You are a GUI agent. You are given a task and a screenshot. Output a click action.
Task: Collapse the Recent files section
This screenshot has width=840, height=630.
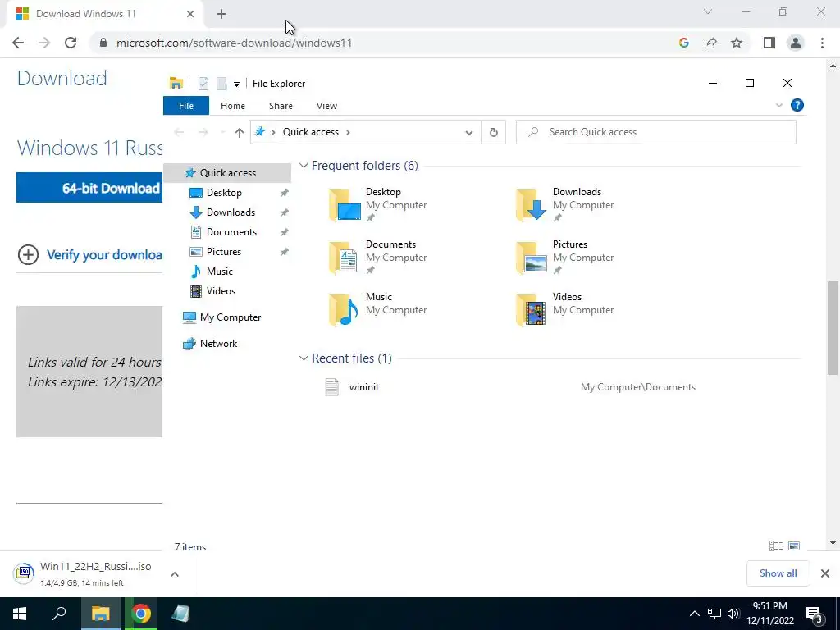(x=304, y=358)
